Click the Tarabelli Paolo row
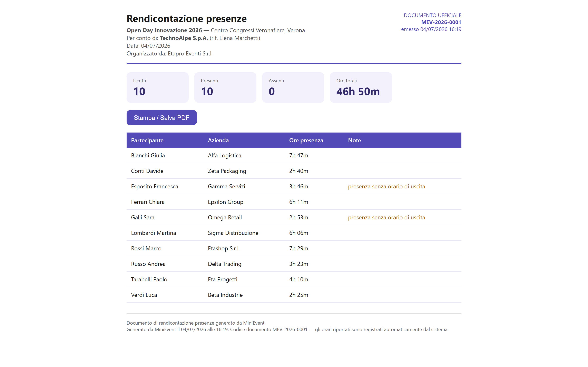 tap(294, 279)
